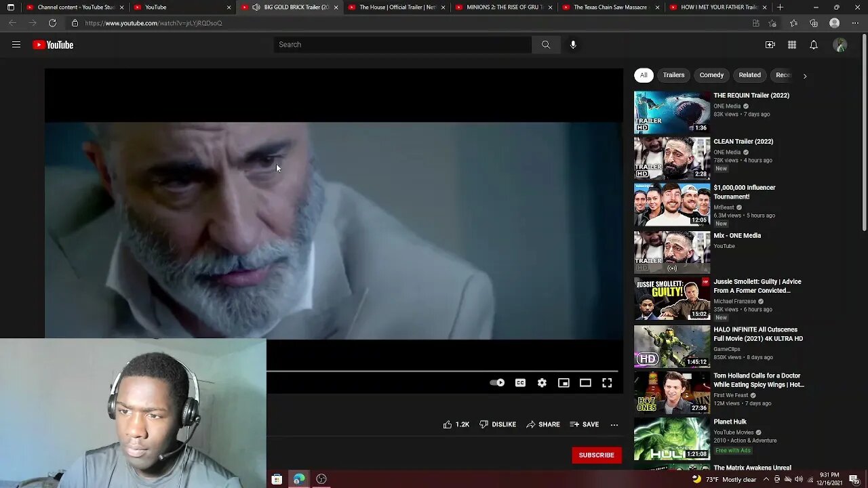This screenshot has height=488, width=868.
Task: Open CLEAN Trailer (2022) video title
Action: [743, 142]
